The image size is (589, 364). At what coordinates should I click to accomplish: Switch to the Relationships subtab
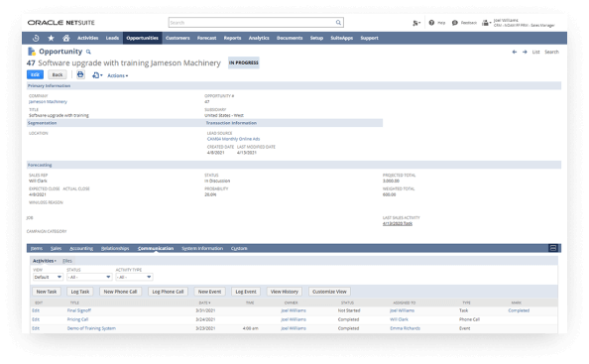[x=115, y=248]
